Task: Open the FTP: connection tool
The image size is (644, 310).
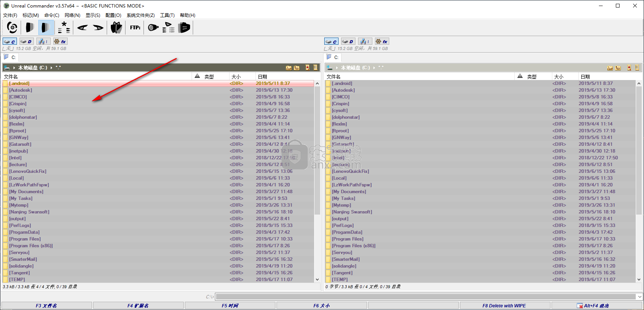Action: tap(135, 27)
